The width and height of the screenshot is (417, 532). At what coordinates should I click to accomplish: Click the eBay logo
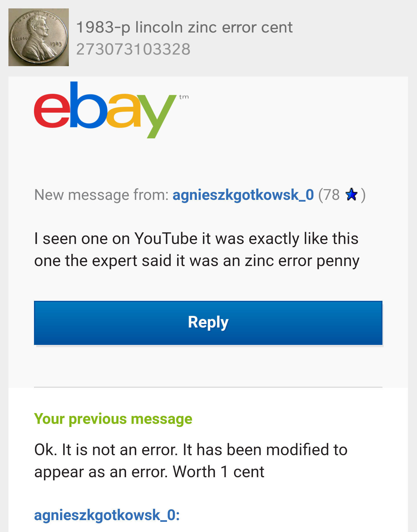tap(111, 110)
